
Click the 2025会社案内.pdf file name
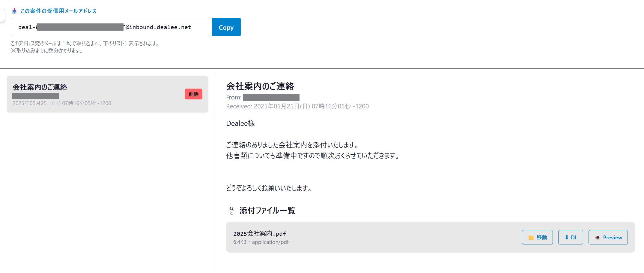260,234
